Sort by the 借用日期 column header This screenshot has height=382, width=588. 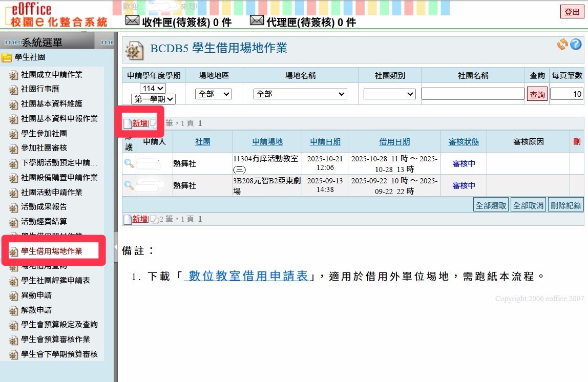(x=394, y=142)
